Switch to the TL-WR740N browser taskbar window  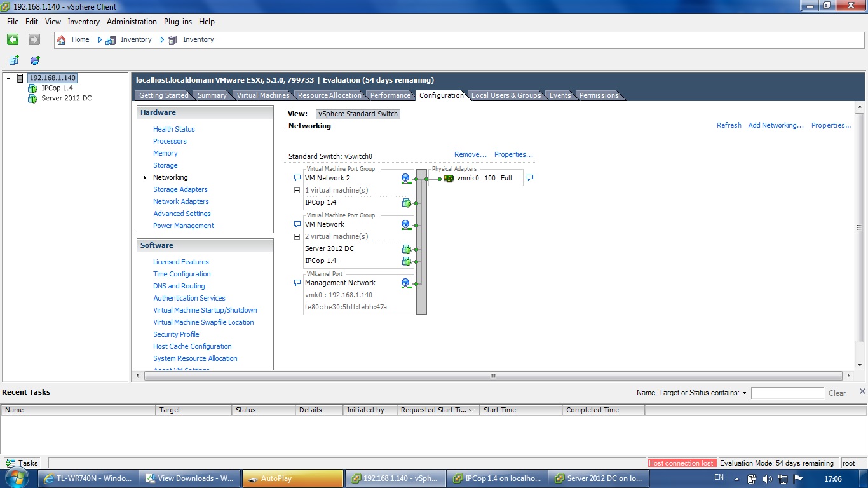click(88, 478)
